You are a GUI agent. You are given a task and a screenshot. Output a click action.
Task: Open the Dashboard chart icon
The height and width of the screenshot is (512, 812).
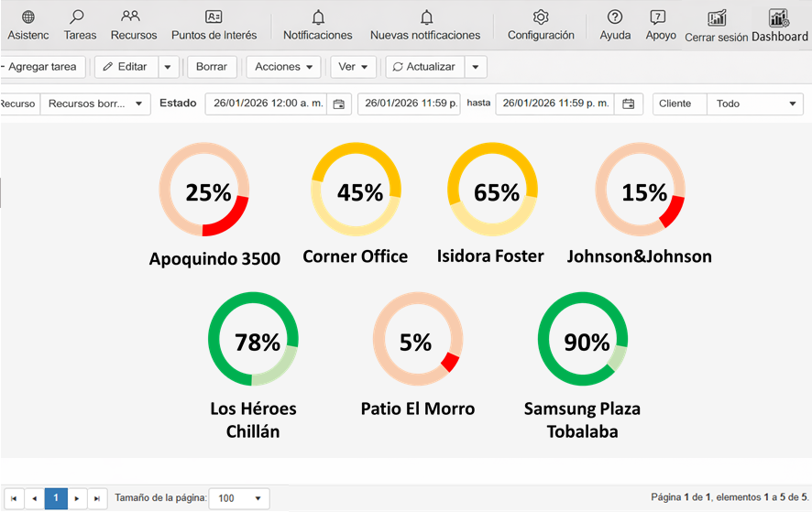[x=779, y=17]
